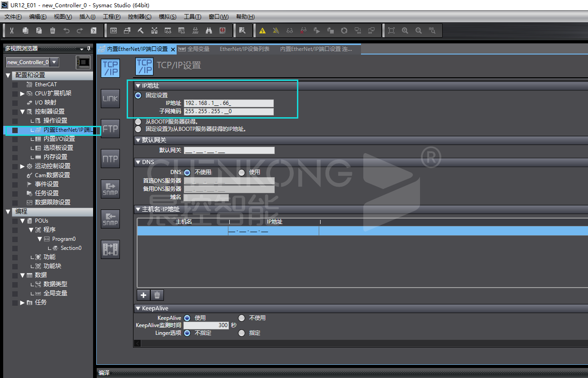Viewport: 588px width, 378px height.
Task: Click the 默认网关 address field
Action: [x=229, y=150]
